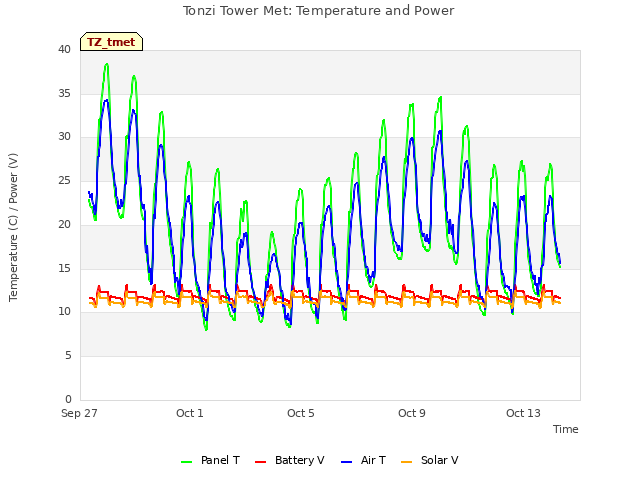Click the 40 y-axis tick label
Image resolution: width=640 pixels, height=480 pixels.
point(64,50)
